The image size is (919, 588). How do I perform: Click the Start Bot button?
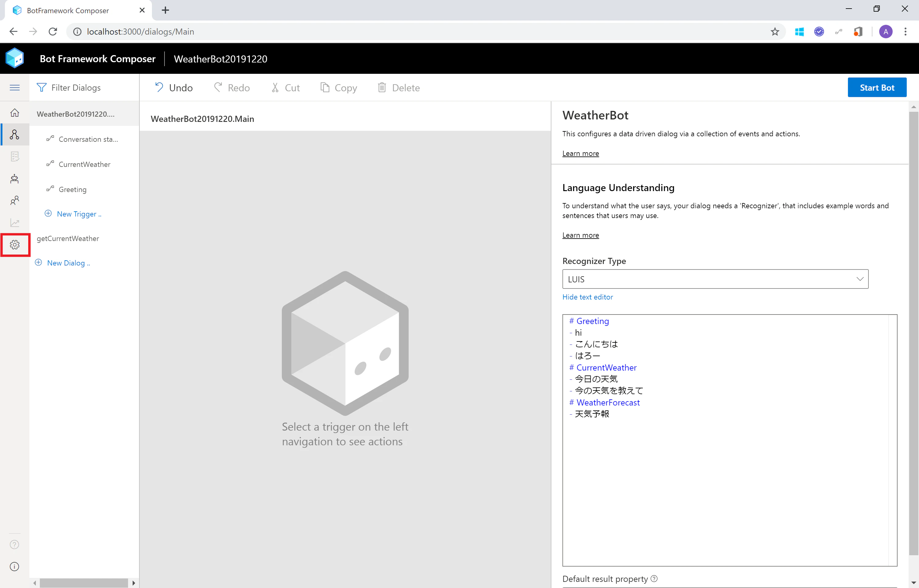tap(877, 88)
